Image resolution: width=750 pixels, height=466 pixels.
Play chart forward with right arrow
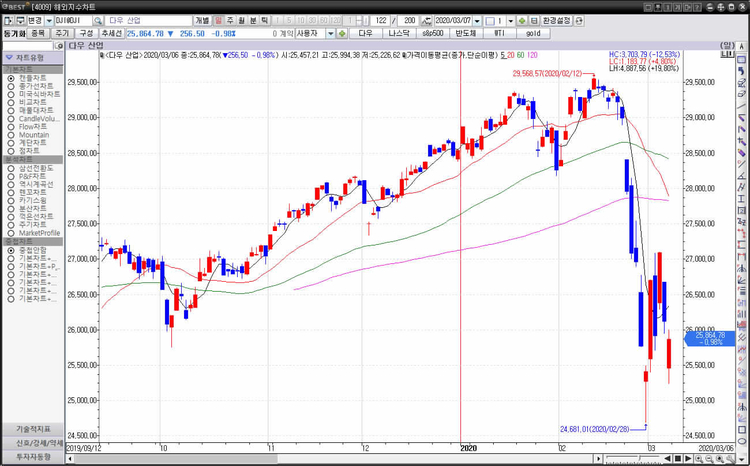click(x=688, y=459)
